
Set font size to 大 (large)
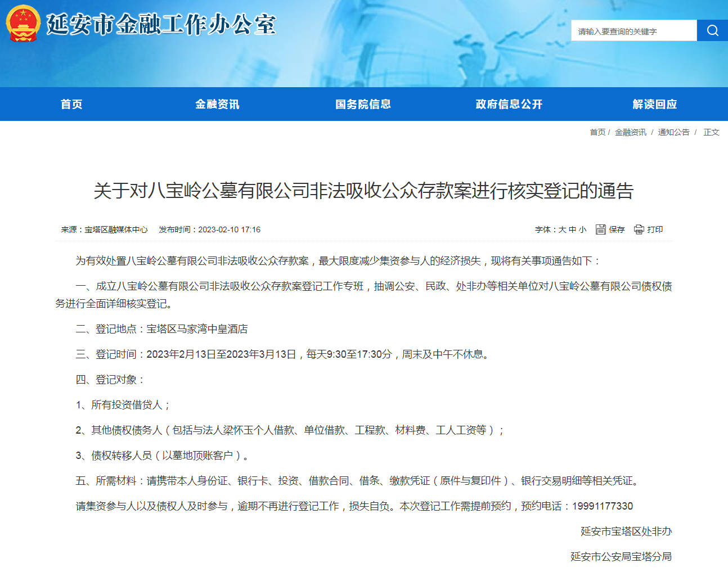(x=562, y=229)
